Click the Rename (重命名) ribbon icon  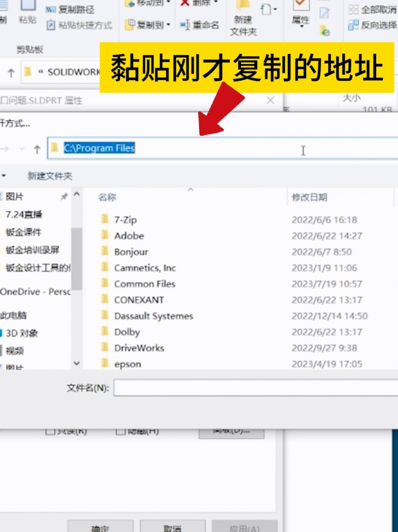(185, 25)
